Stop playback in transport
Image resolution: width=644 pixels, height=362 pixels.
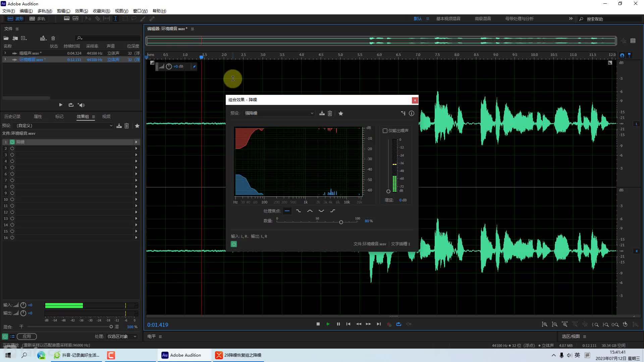318,324
